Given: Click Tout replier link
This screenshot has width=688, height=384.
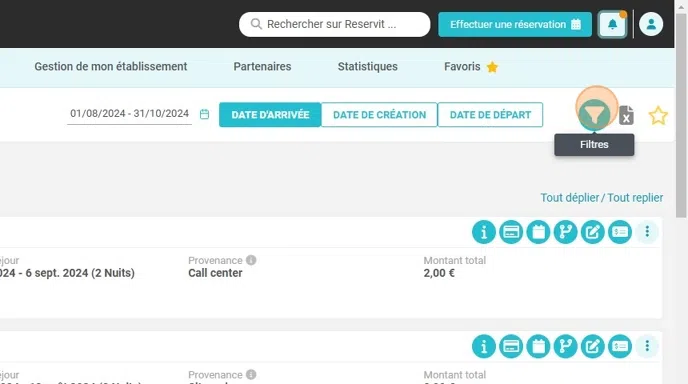Looking at the screenshot, I should [x=635, y=198].
